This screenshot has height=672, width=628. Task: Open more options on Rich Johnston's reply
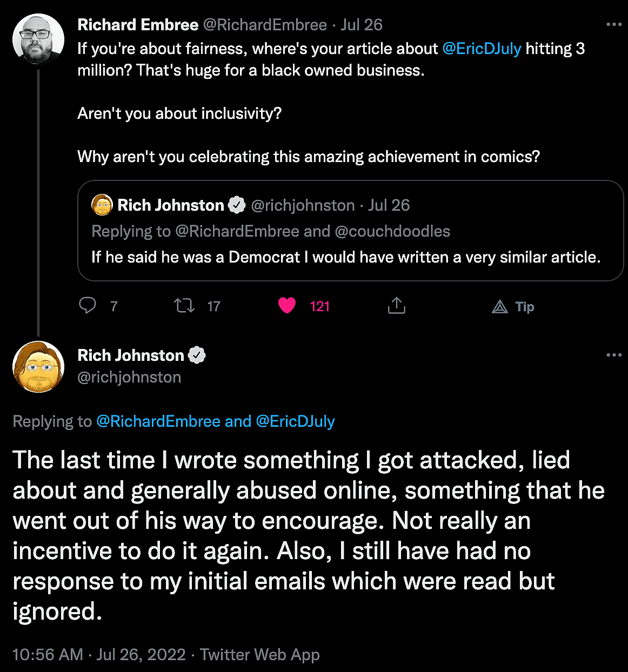[x=614, y=355]
